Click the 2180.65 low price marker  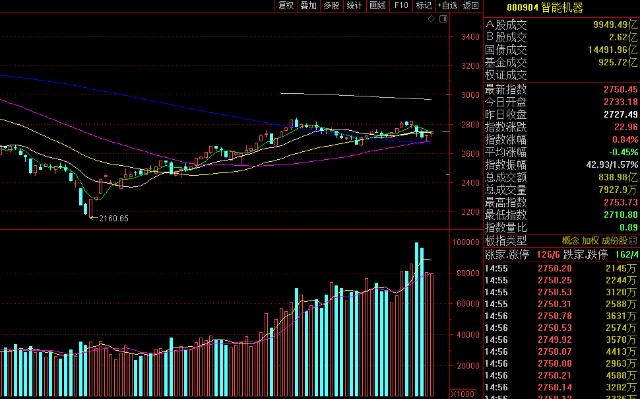(x=113, y=218)
